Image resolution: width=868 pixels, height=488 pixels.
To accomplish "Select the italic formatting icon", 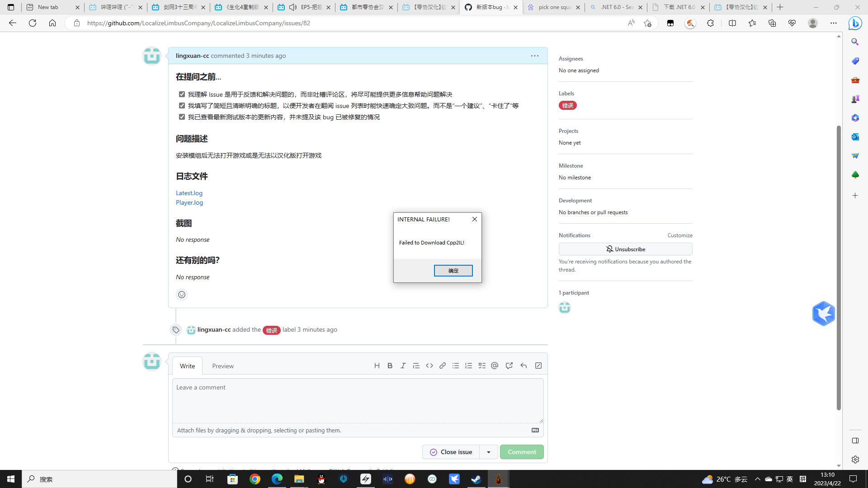I will click(x=403, y=365).
